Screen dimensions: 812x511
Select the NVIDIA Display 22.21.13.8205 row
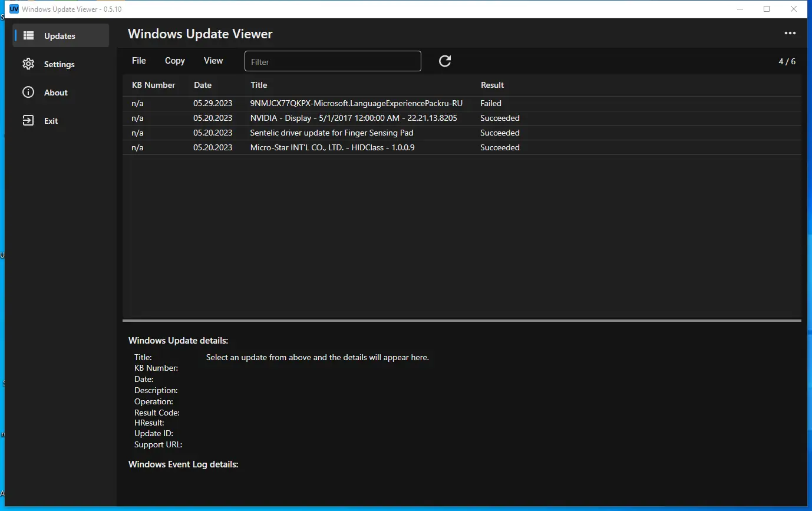click(462, 118)
